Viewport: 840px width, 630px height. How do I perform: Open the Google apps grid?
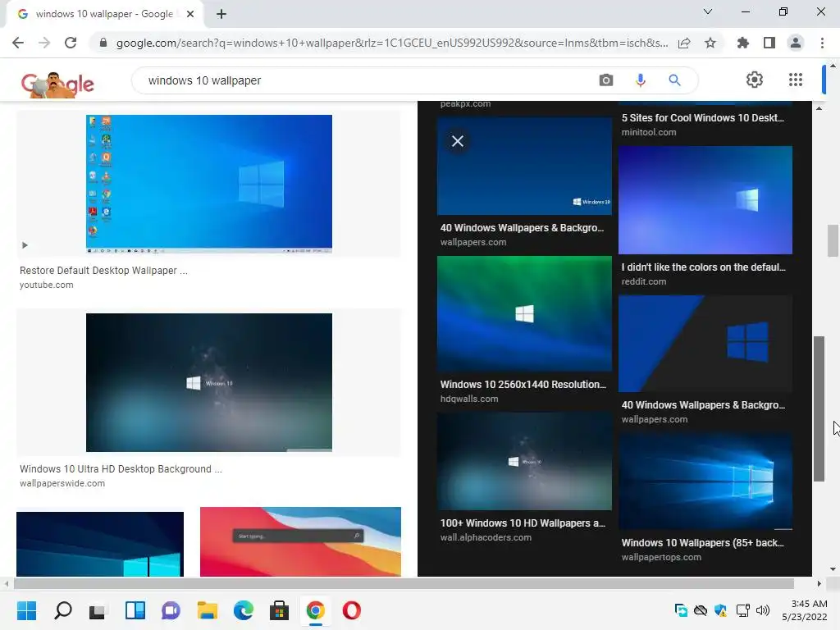coord(796,80)
